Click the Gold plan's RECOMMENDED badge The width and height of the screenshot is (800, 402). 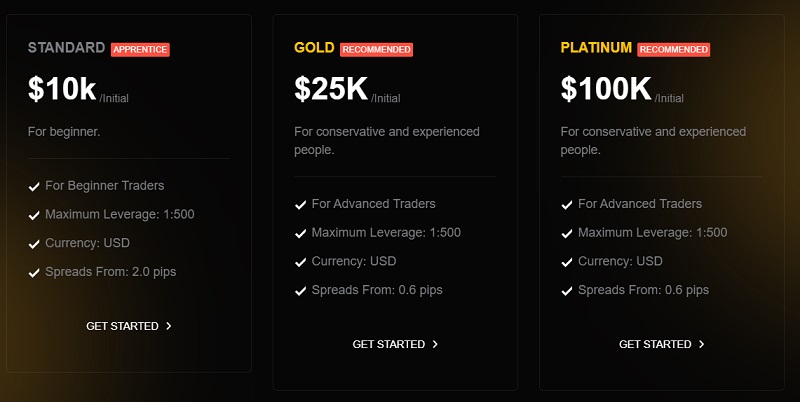376,49
